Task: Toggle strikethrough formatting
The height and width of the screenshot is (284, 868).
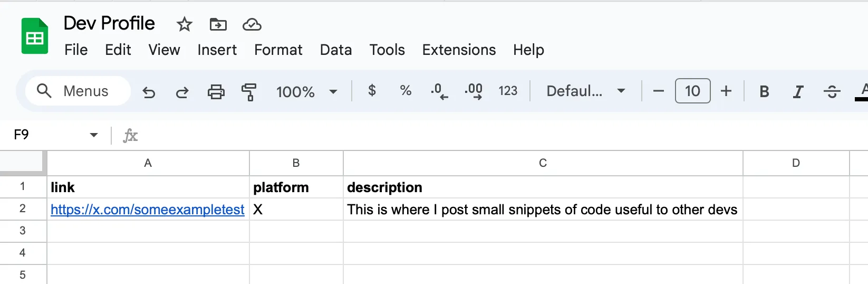Action: [x=832, y=91]
